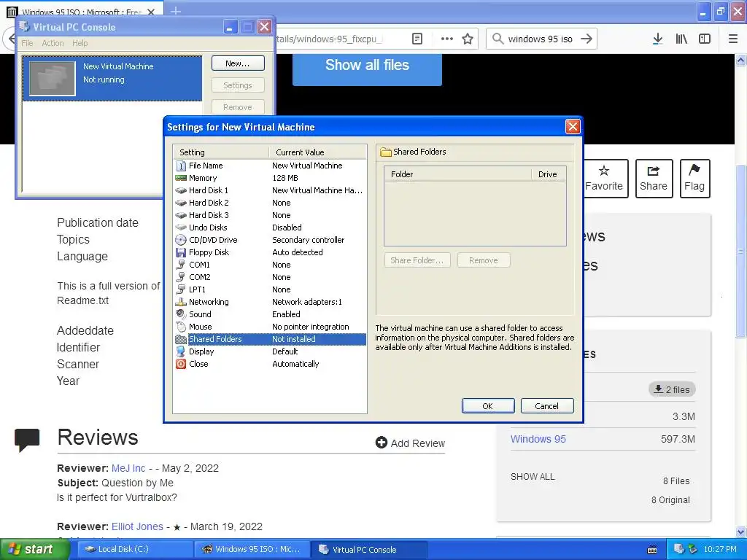The image size is (747, 560).
Task: Click the Firefox bookmark star icon
Action: pyautogui.click(x=468, y=39)
